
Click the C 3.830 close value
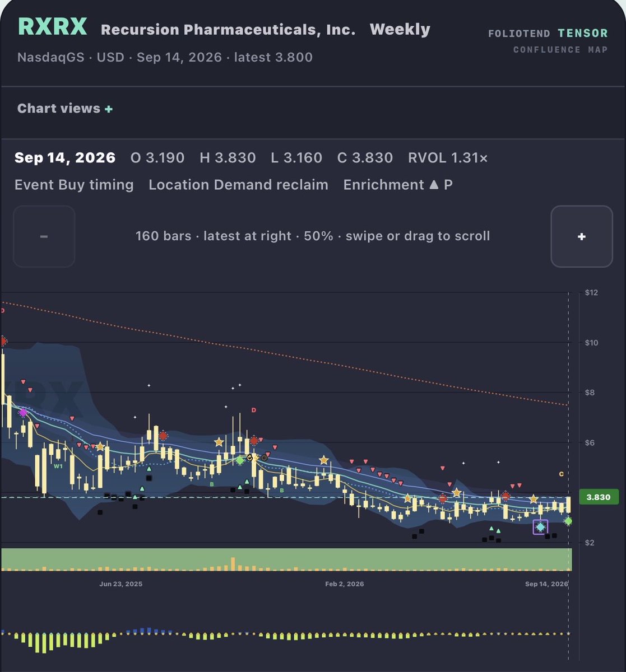coord(365,158)
